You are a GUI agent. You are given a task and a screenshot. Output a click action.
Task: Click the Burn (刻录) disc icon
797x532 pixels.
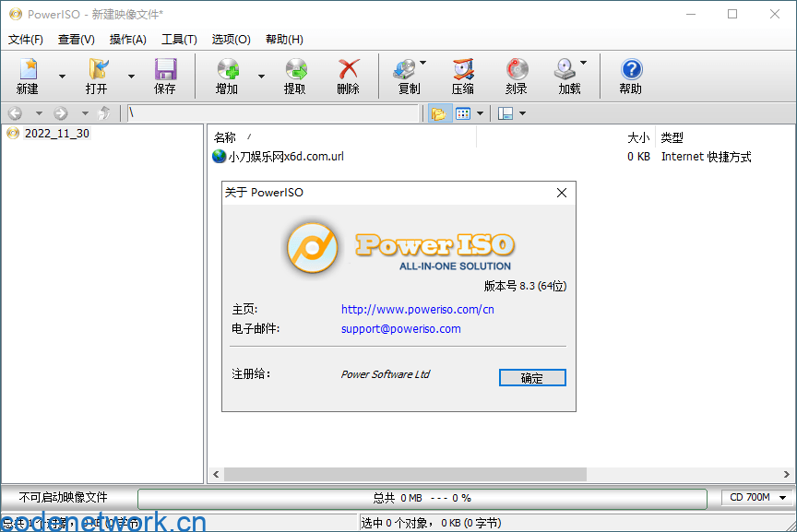point(517,70)
